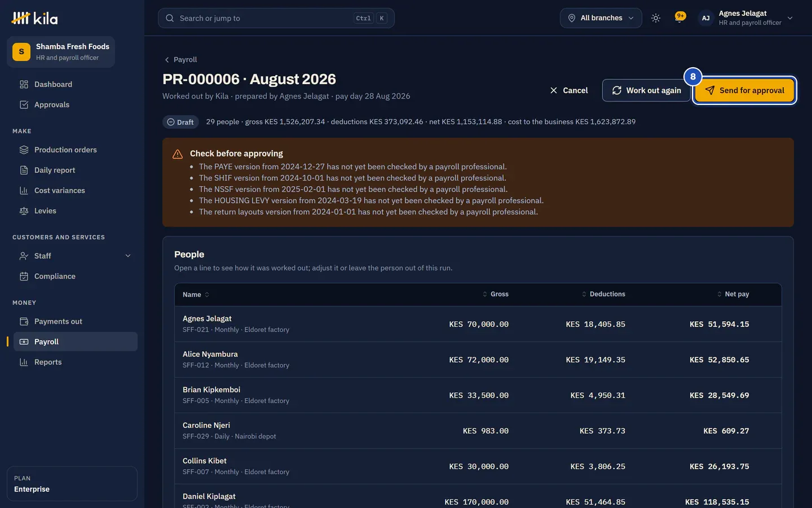This screenshot has width=812, height=508.
Task: Click the Levies scales icon
Action: (24, 211)
